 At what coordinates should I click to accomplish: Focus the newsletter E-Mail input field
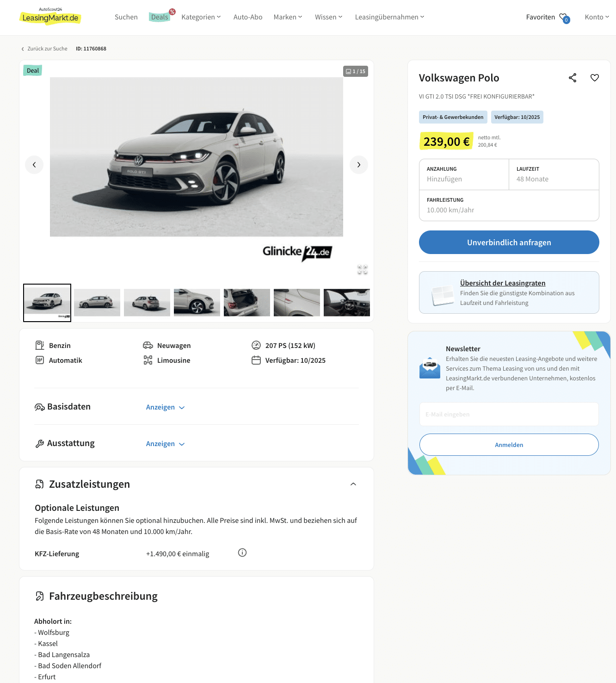click(509, 414)
